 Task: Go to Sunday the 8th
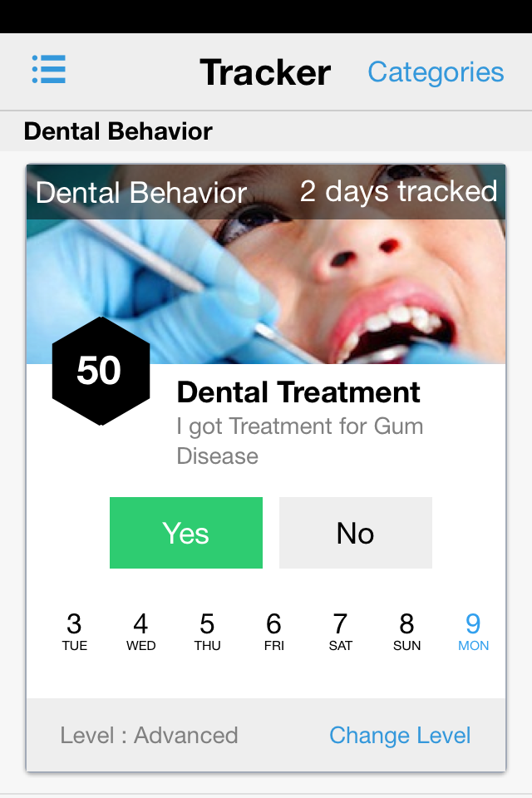pyautogui.click(x=406, y=631)
